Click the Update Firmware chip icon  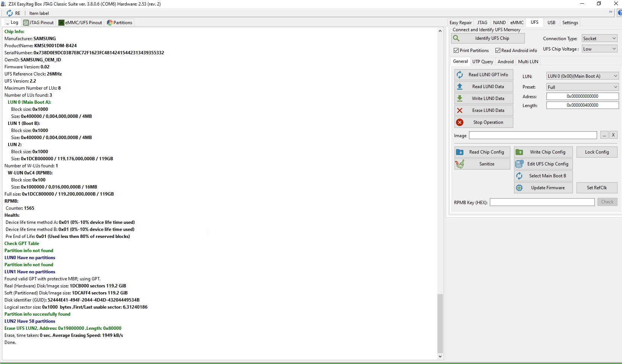coord(519,188)
